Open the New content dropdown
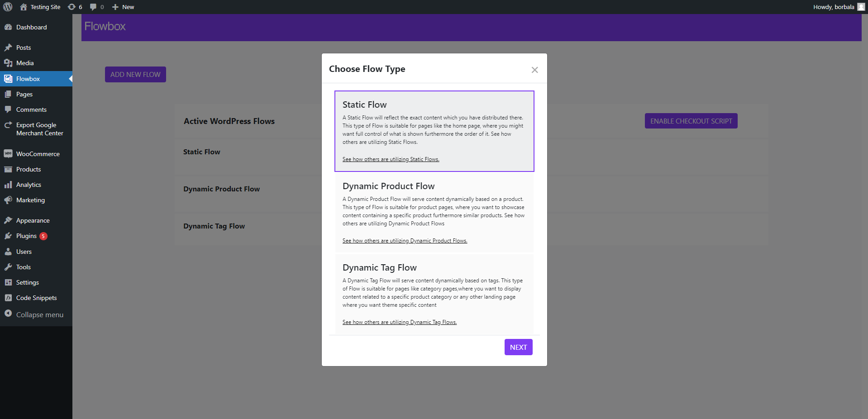Viewport: 868px width, 419px height. (x=123, y=7)
